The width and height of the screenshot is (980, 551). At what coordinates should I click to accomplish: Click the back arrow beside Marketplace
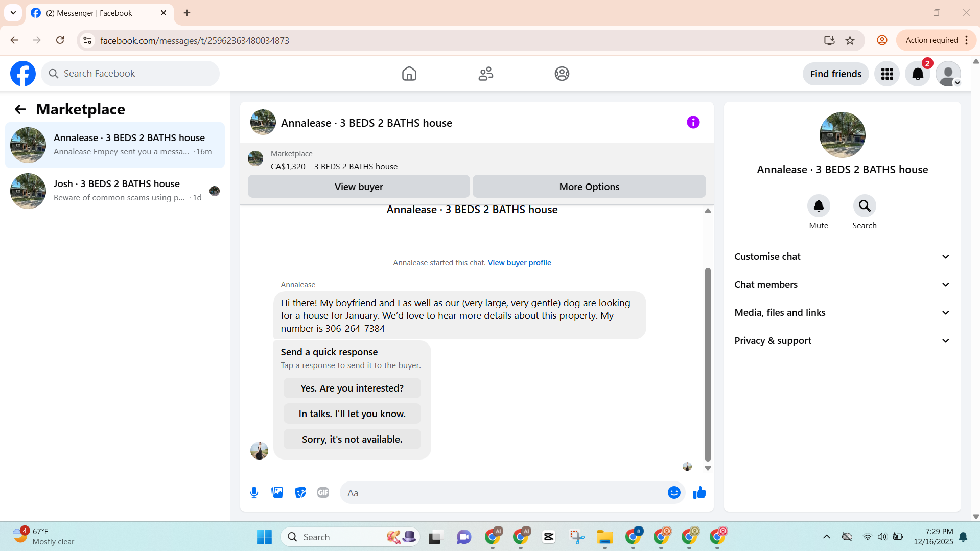click(x=20, y=109)
